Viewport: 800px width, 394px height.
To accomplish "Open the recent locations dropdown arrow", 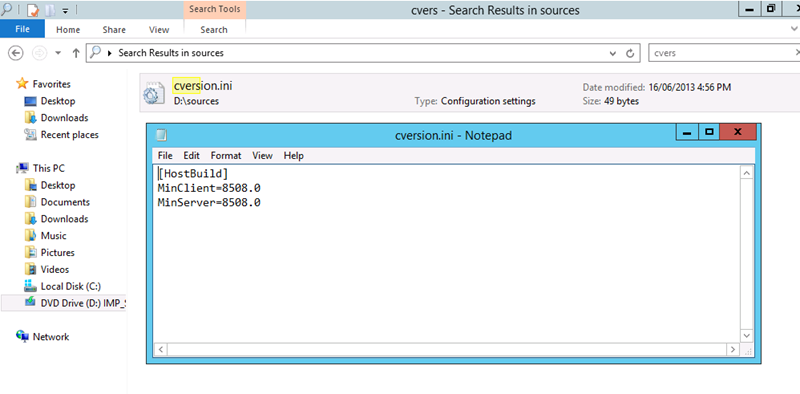I will [x=58, y=53].
